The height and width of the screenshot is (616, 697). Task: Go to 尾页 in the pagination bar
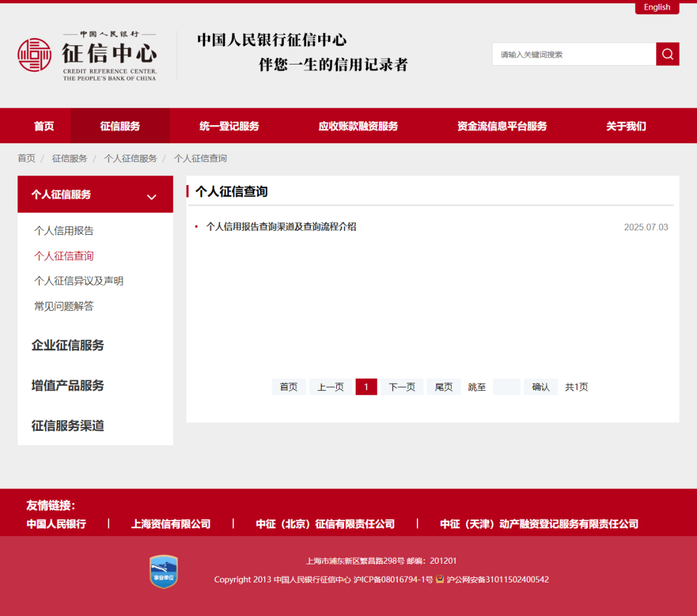coord(443,386)
